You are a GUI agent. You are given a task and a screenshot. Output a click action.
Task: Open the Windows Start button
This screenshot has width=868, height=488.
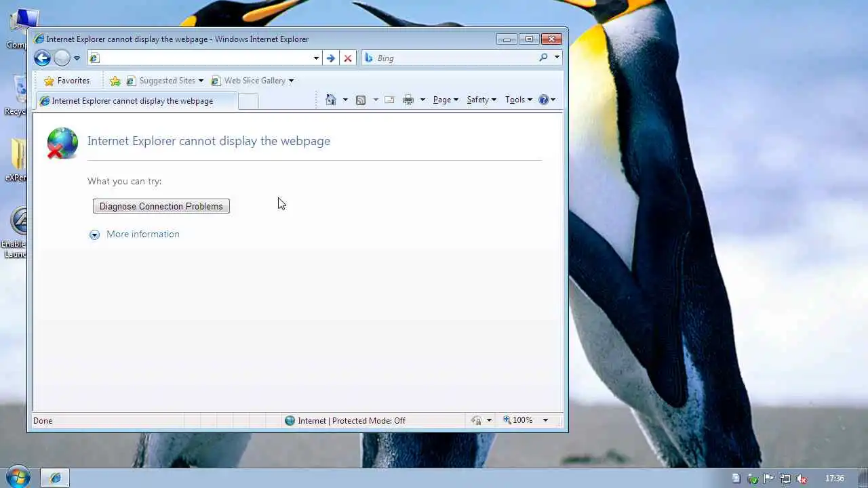click(18, 477)
